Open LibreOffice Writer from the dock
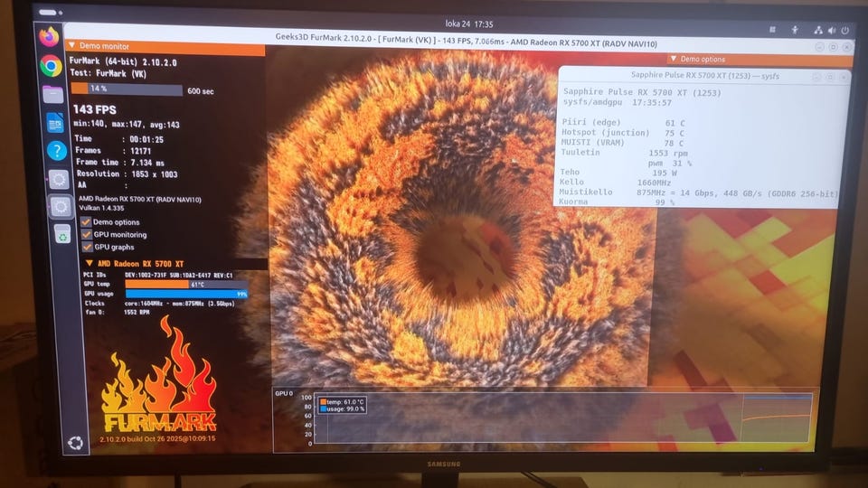Screen dimensions: 868x488 click(55, 123)
